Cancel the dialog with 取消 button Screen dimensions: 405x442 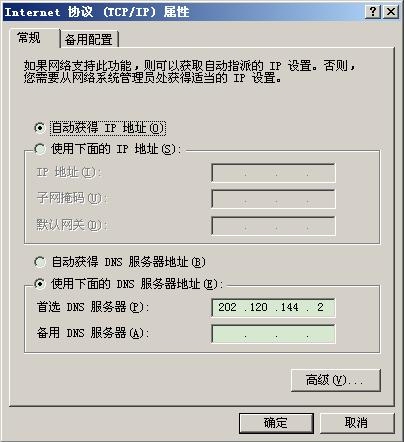[357, 423]
